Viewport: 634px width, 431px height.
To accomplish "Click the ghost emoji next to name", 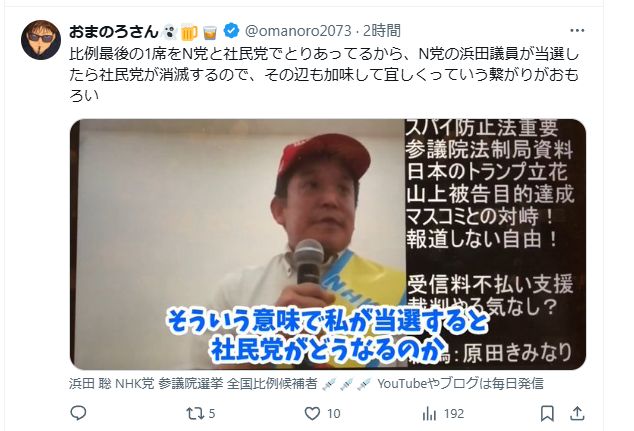I will (x=169, y=32).
